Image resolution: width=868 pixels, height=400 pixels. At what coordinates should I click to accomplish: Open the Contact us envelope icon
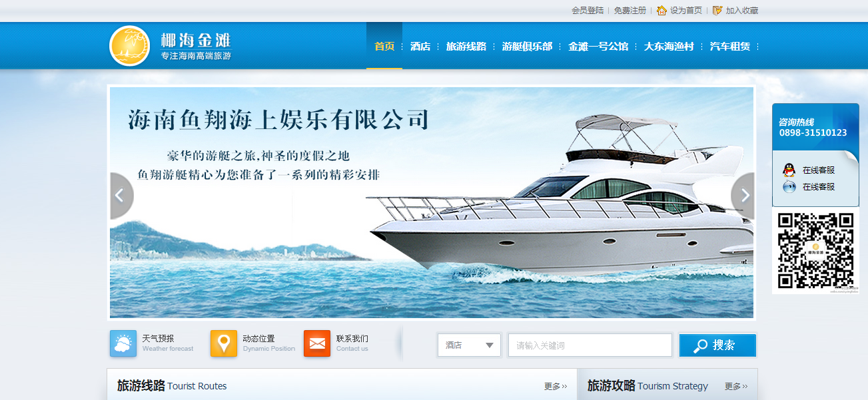(x=317, y=343)
